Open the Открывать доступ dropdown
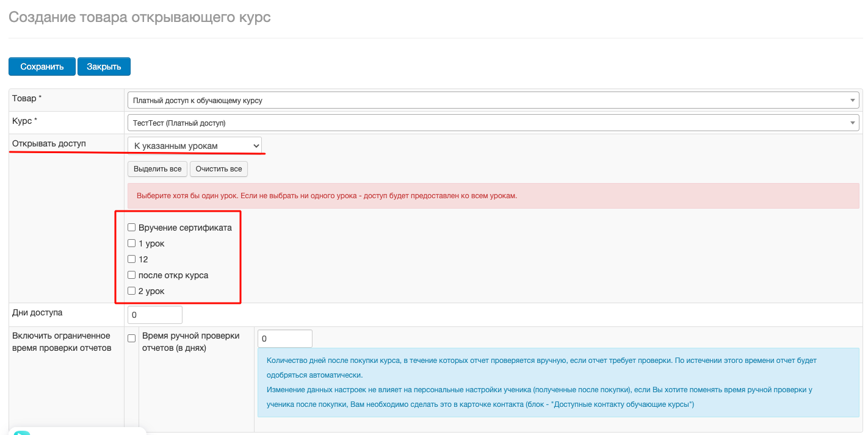The width and height of the screenshot is (868, 435). (195, 145)
